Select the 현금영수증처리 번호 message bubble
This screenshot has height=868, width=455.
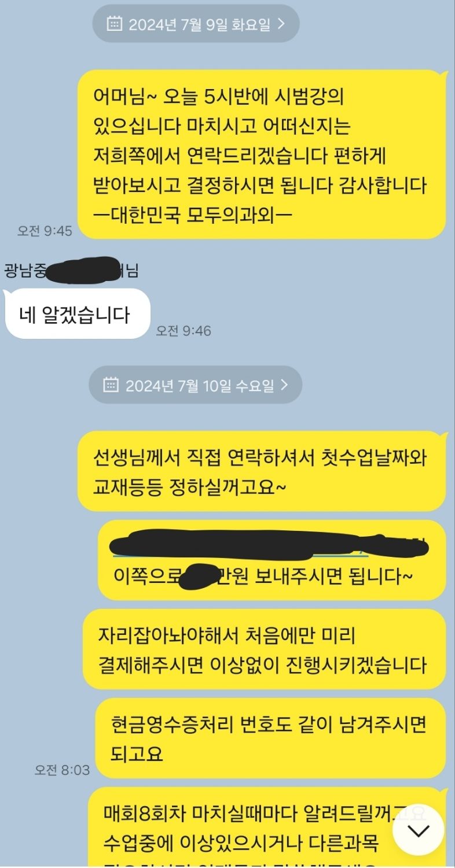pos(270,738)
